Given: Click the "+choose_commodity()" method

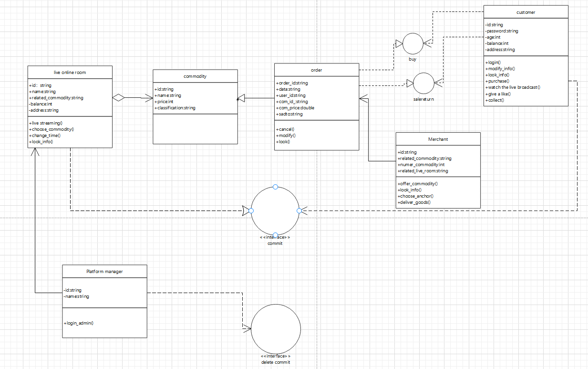Looking at the screenshot, I should tap(52, 129).
